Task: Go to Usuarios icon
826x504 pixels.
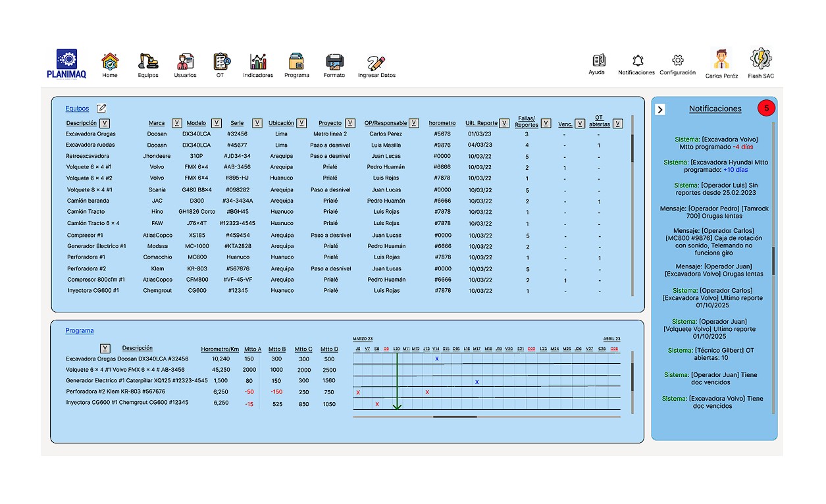Action: click(185, 62)
